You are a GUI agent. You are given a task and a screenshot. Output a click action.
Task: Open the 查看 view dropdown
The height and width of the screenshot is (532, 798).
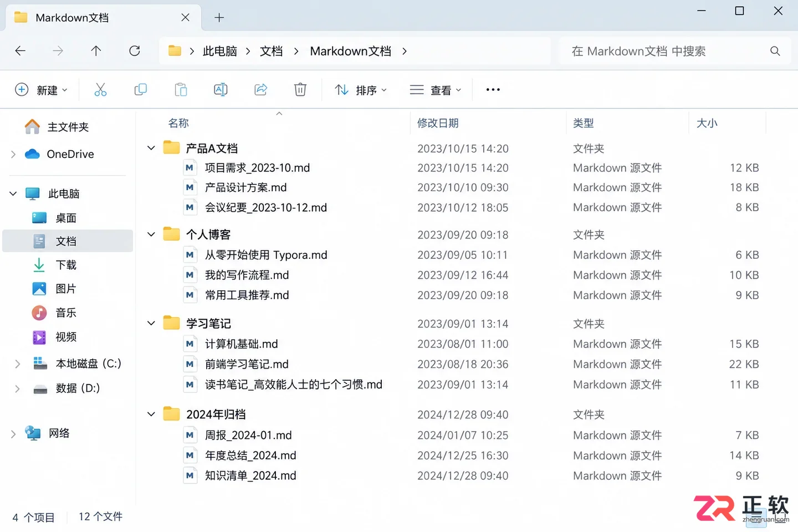[436, 90]
